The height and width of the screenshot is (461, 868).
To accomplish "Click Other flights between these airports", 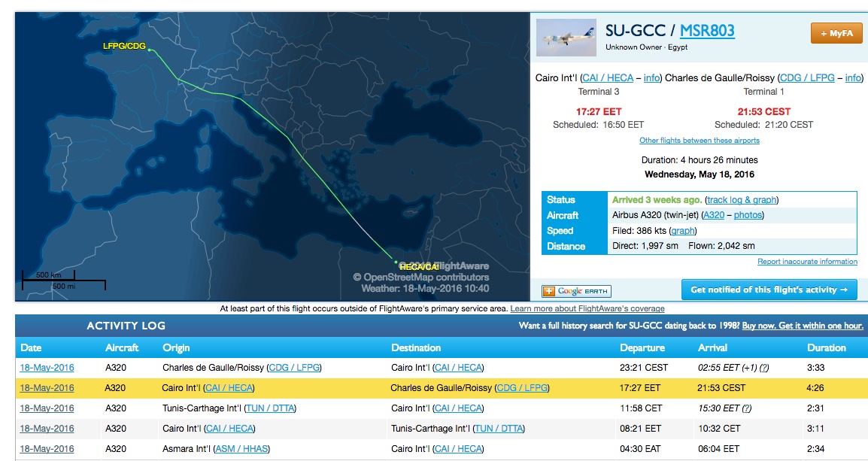I will click(x=699, y=141).
